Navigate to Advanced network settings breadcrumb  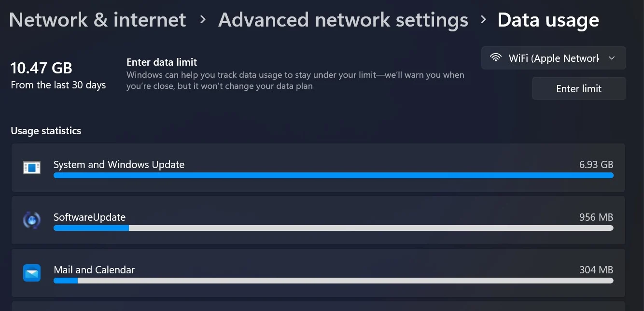tap(343, 20)
